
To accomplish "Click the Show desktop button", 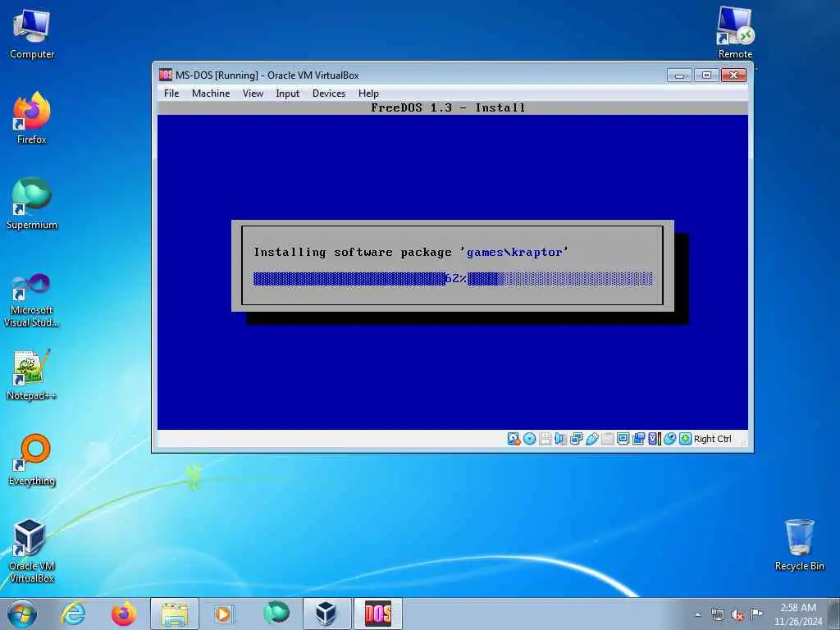I will (834, 614).
